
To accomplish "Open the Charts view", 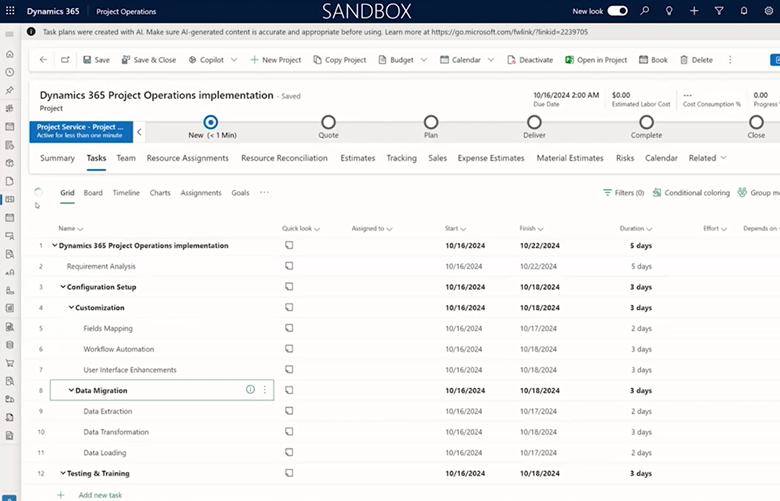I will point(160,193).
